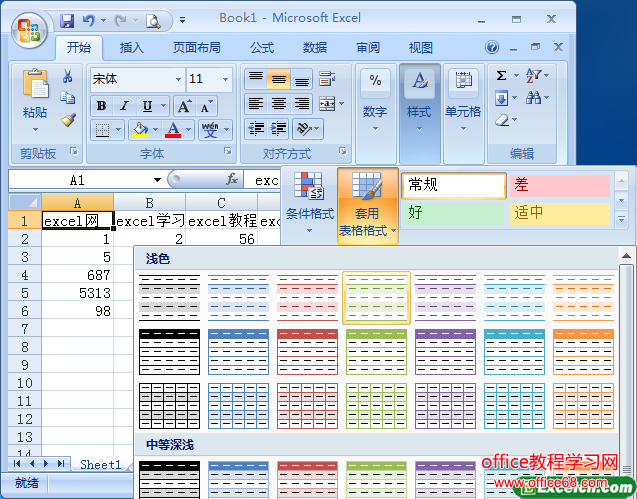637x499 pixels.
Task: Open the font size dropdown
Action: click(225, 79)
